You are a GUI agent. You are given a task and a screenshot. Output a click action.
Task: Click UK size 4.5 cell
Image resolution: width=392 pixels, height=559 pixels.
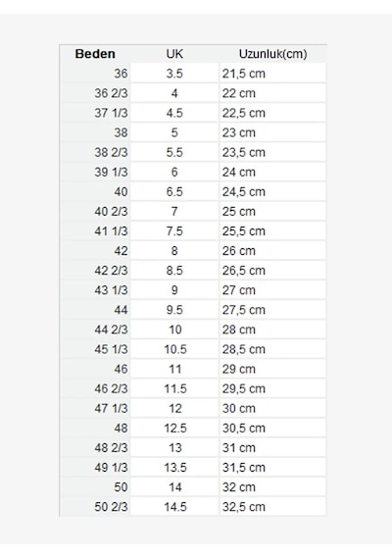click(174, 113)
